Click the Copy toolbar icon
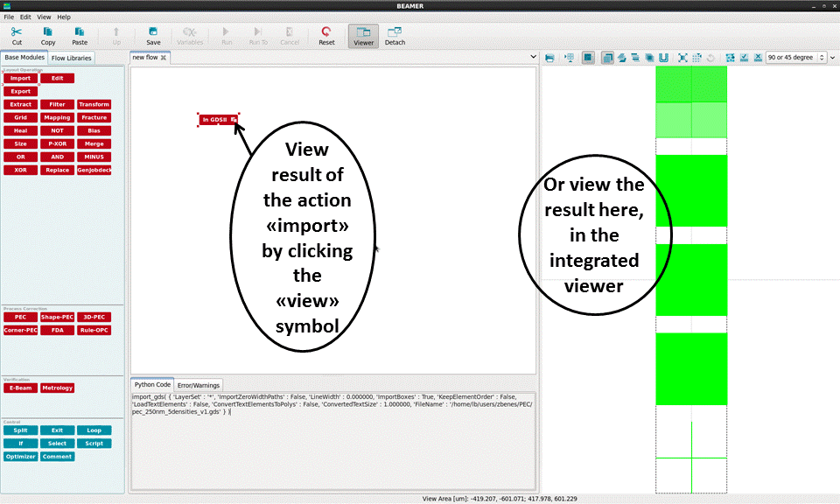 (48, 35)
